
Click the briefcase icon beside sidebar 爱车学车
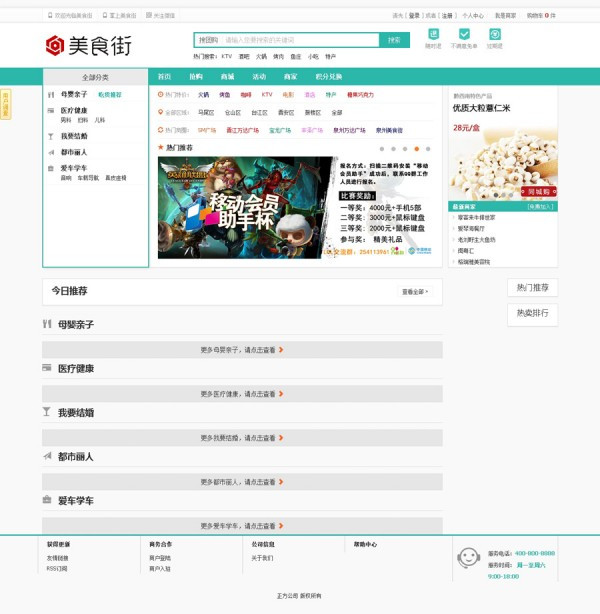pyautogui.click(x=51, y=168)
